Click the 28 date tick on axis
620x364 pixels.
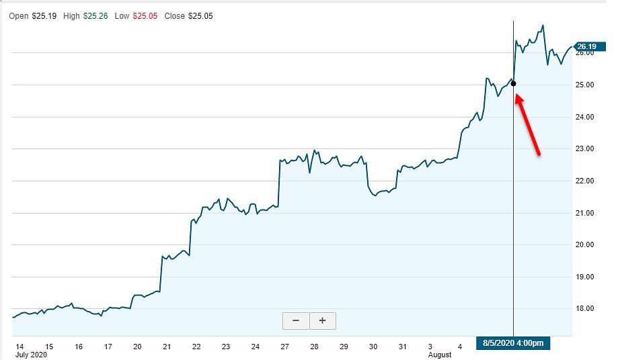click(x=314, y=347)
